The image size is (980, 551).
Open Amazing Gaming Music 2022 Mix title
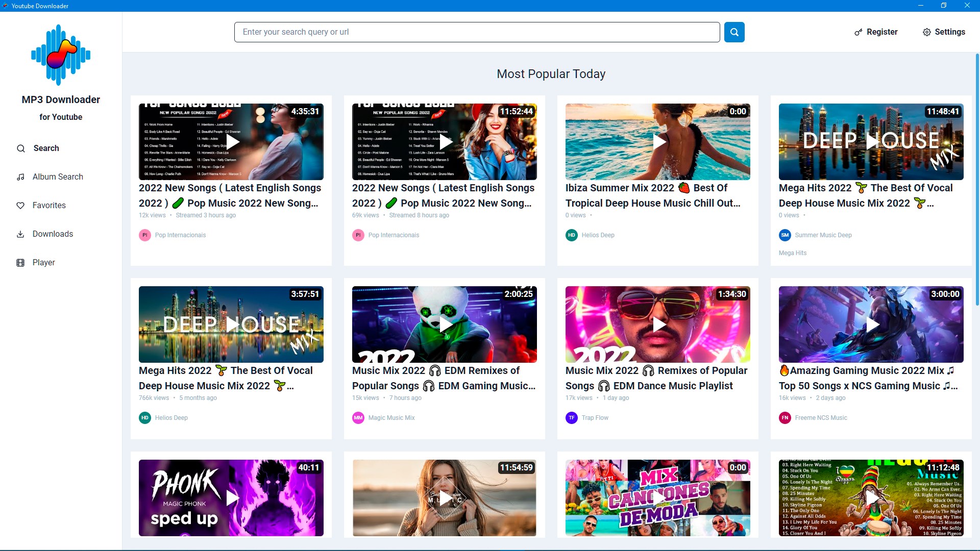tap(868, 378)
